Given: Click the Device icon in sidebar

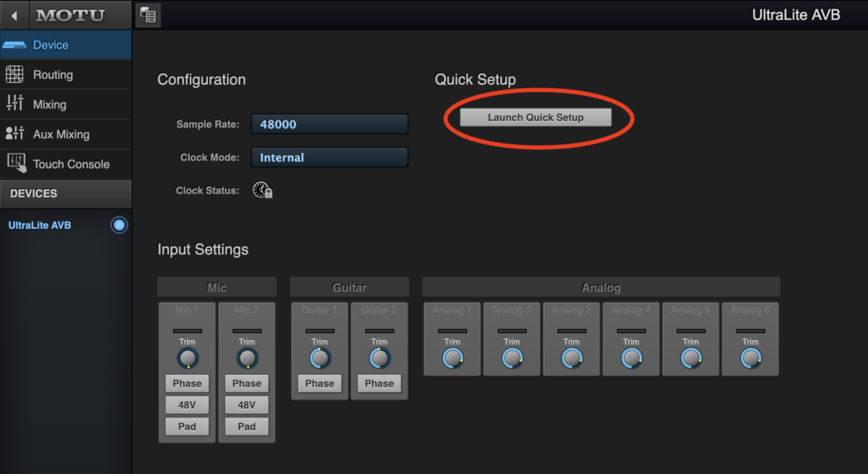Looking at the screenshot, I should tap(15, 45).
